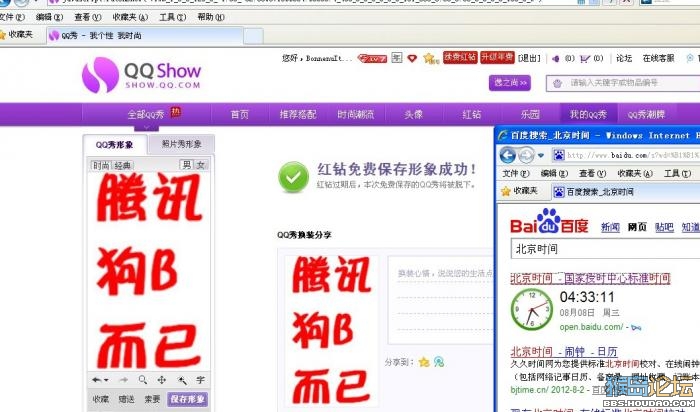Screen dimensions: 700x412
Task: Click the move cross-arrows icon under avatar
Action: tap(162, 380)
